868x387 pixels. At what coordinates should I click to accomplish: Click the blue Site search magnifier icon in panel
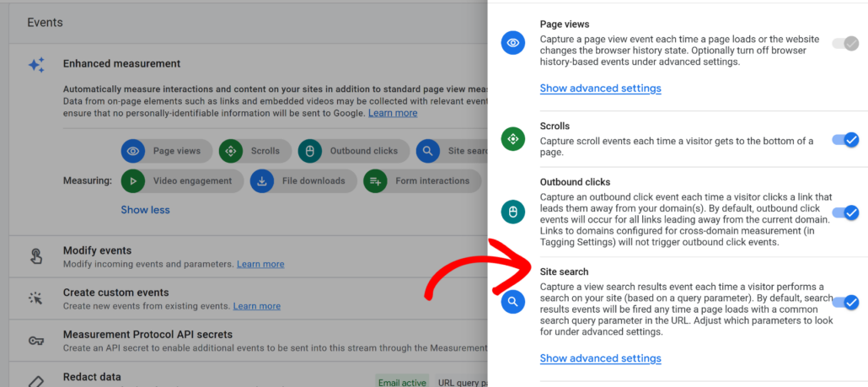pos(513,301)
